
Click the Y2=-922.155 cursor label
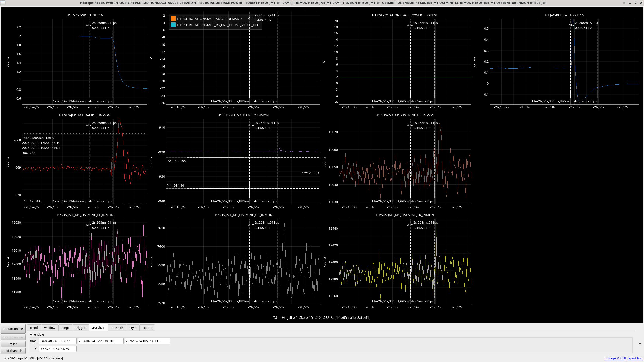[176, 161]
